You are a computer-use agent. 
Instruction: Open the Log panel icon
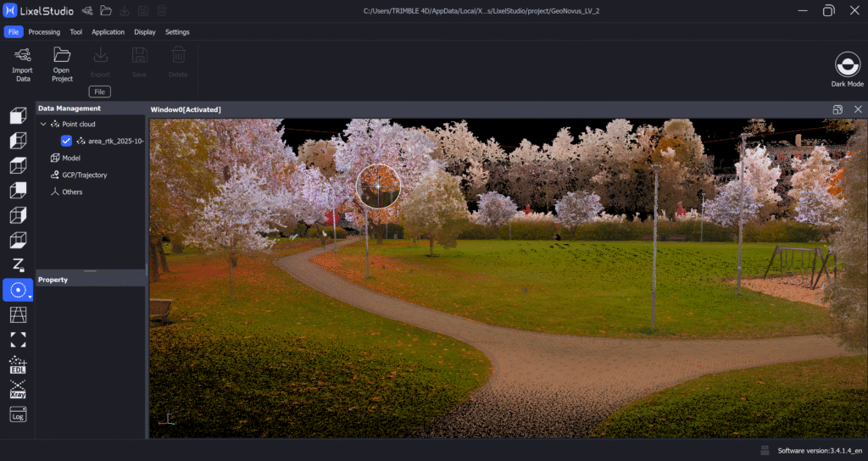pos(18,414)
